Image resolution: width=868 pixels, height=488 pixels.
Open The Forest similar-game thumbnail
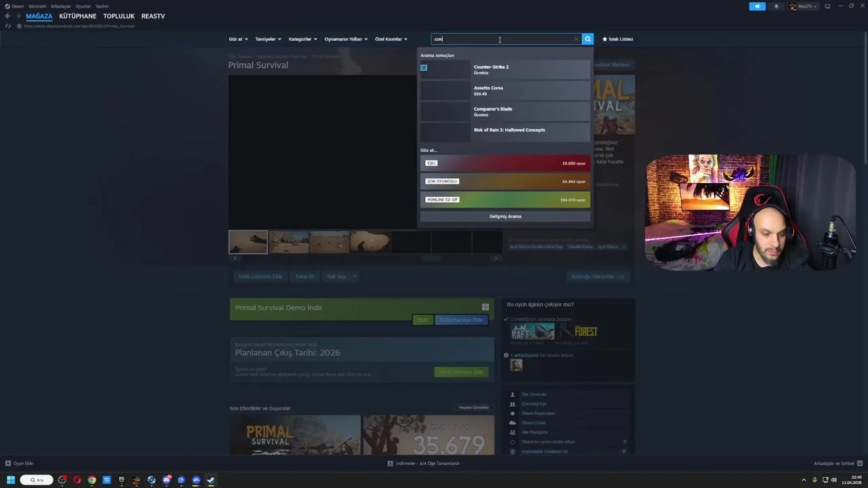pos(578,331)
